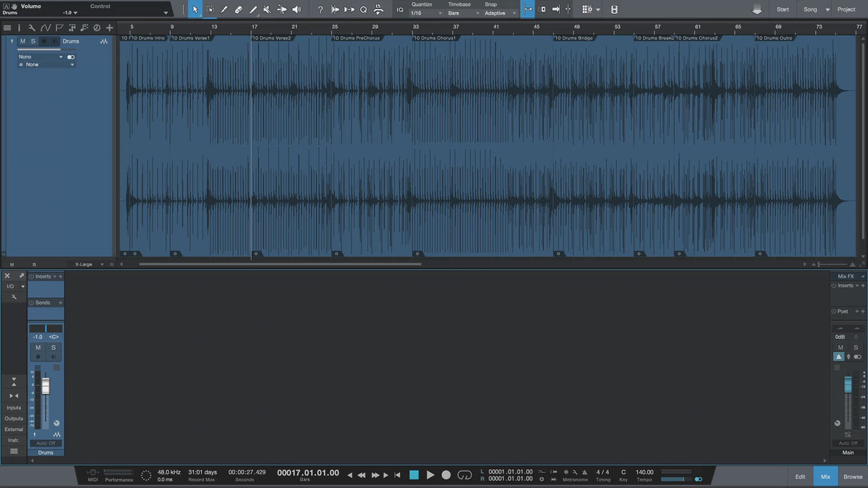Solo the Drums track in the track list

coord(32,41)
